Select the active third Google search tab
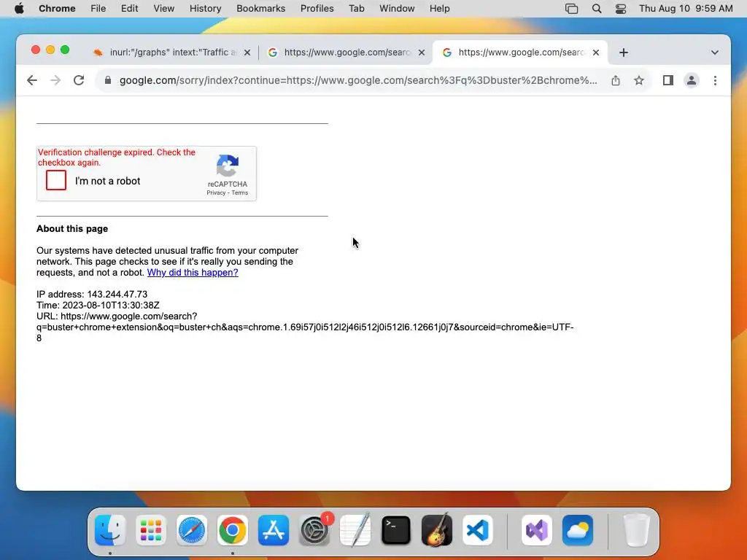This screenshot has height=560, width=747. pyautogui.click(x=519, y=52)
